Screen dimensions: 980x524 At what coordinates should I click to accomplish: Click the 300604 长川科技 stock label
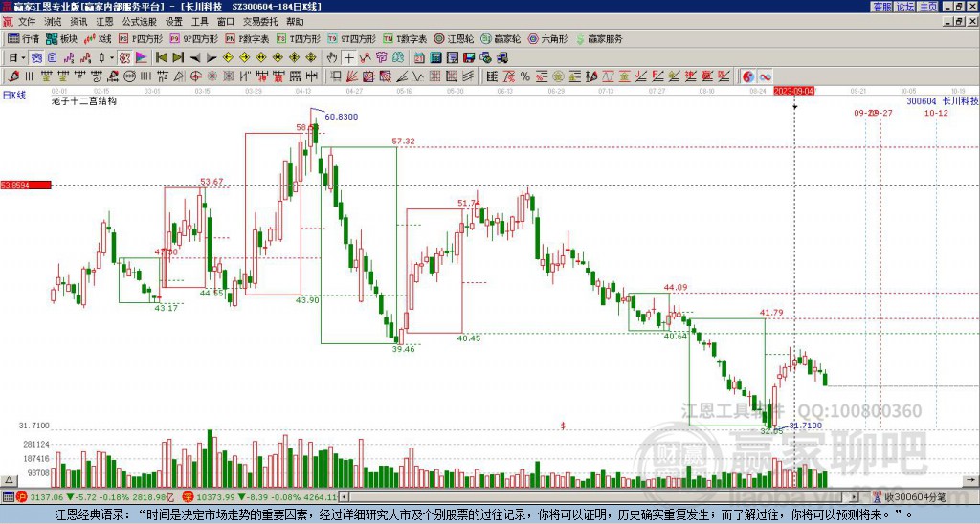943,100
